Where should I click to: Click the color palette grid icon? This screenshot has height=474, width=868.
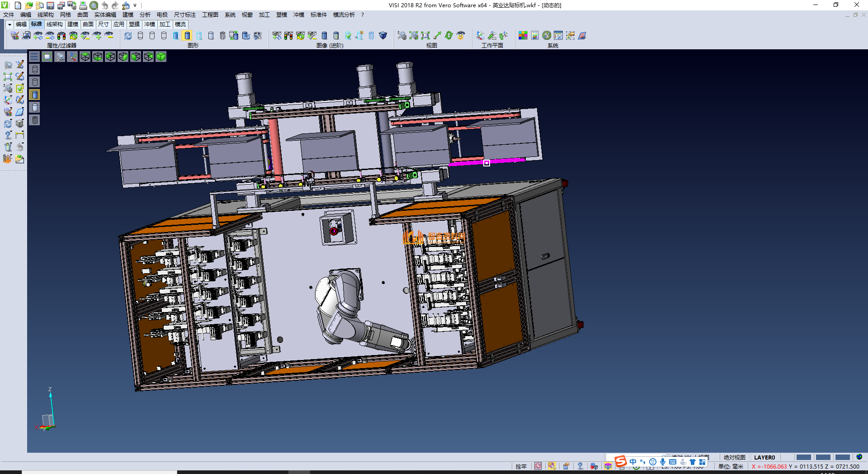click(x=523, y=35)
